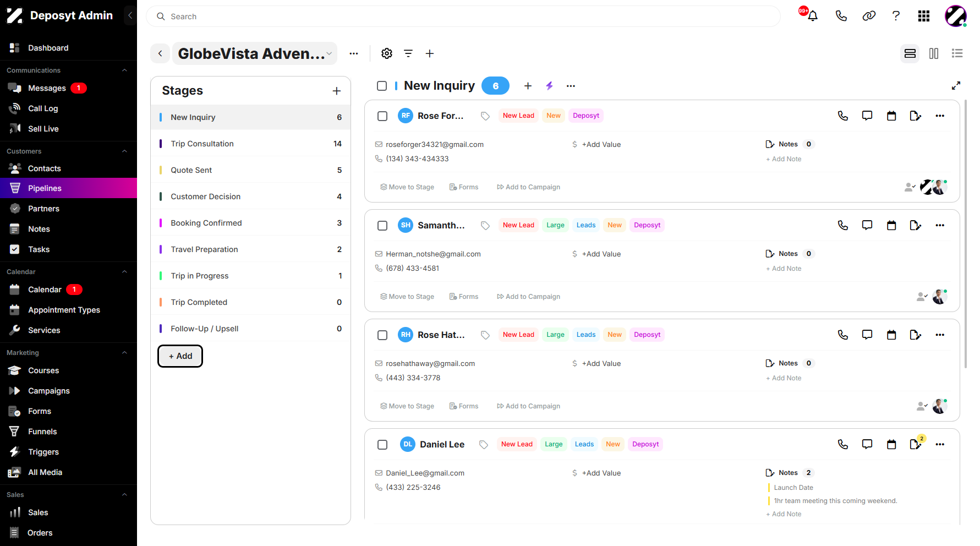The width and height of the screenshot is (980, 546).
Task: Click the link icon in top bar
Action: 869,16
